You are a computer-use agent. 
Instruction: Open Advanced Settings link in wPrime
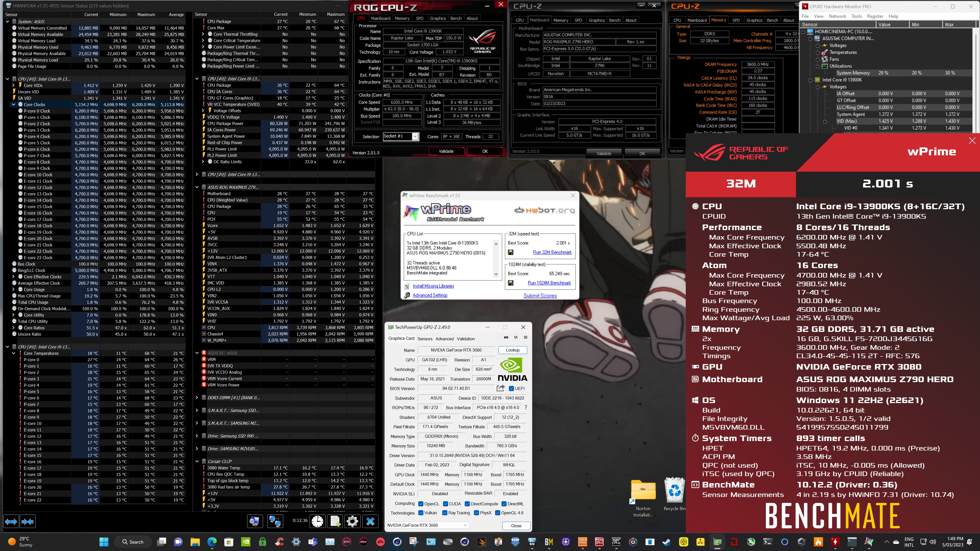[430, 295]
